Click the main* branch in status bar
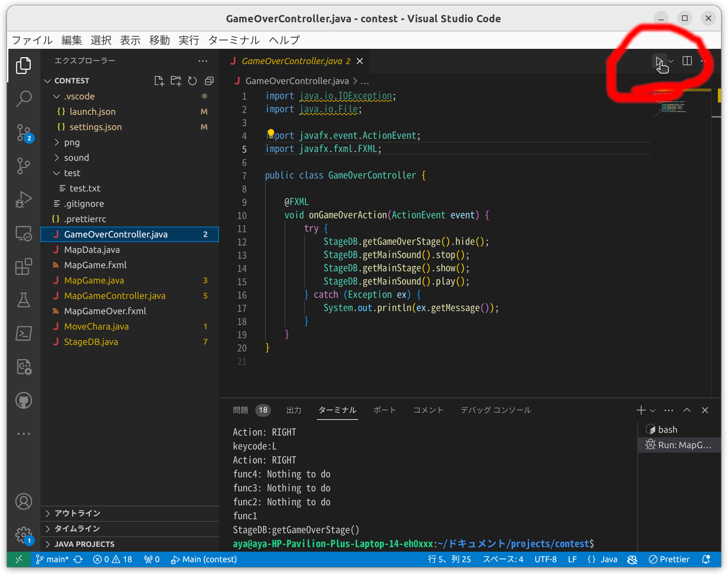This screenshot has width=728, height=574. pyautogui.click(x=52, y=559)
